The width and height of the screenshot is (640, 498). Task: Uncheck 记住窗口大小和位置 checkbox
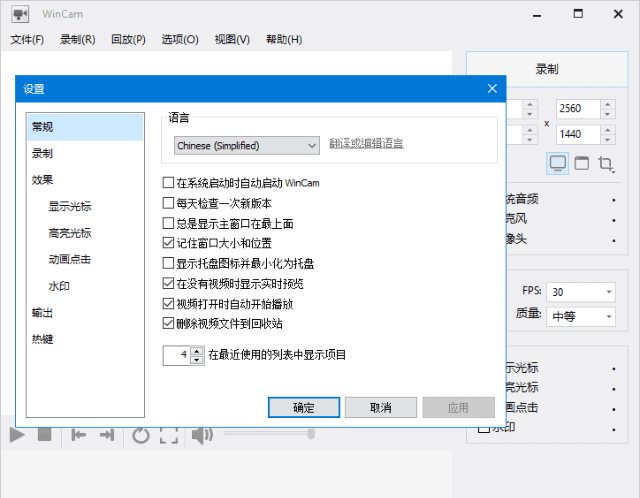click(168, 243)
